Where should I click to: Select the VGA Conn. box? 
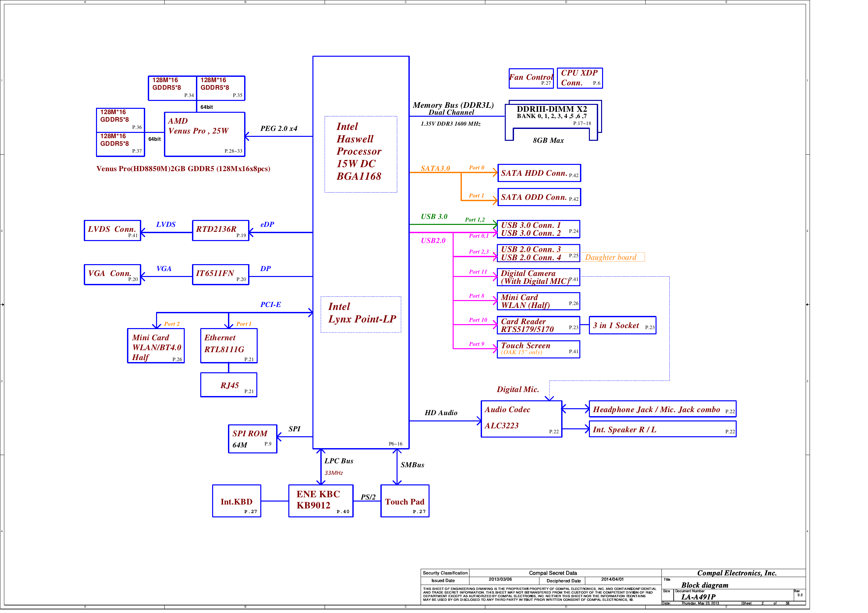112,274
